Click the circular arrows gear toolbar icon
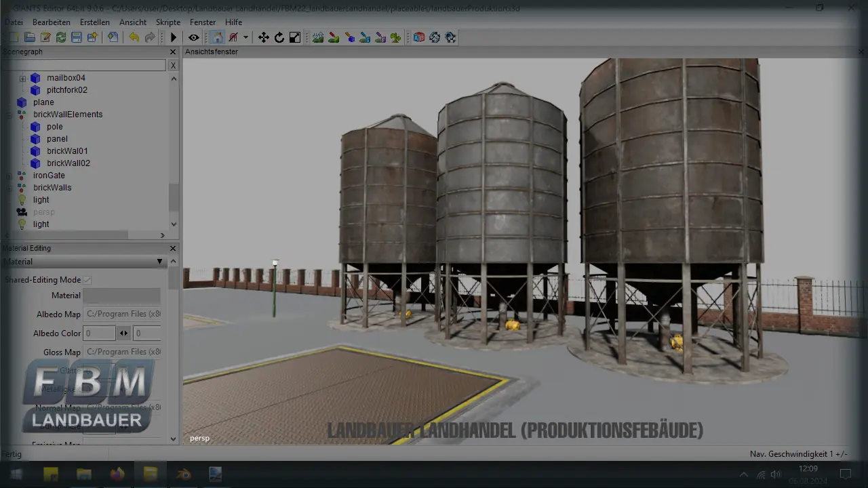 (x=435, y=37)
